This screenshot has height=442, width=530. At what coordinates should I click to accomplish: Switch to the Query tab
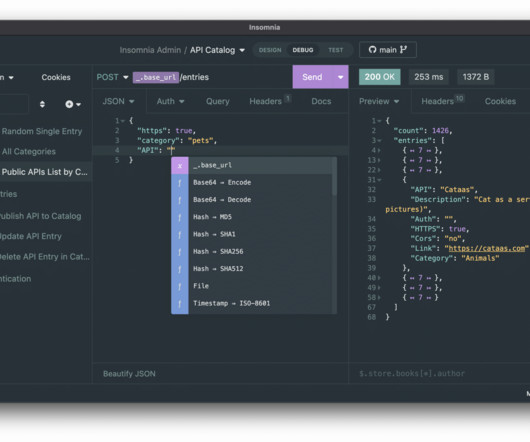pos(218,101)
